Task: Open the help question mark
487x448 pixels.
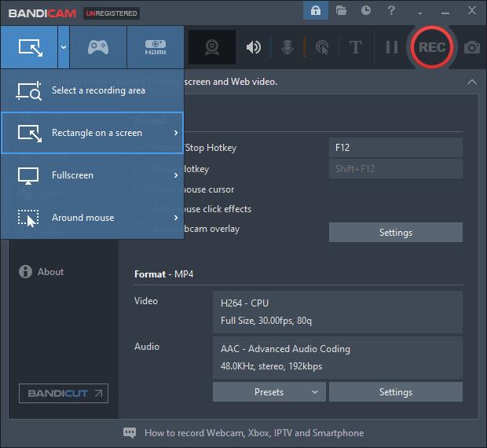Action: (391, 10)
